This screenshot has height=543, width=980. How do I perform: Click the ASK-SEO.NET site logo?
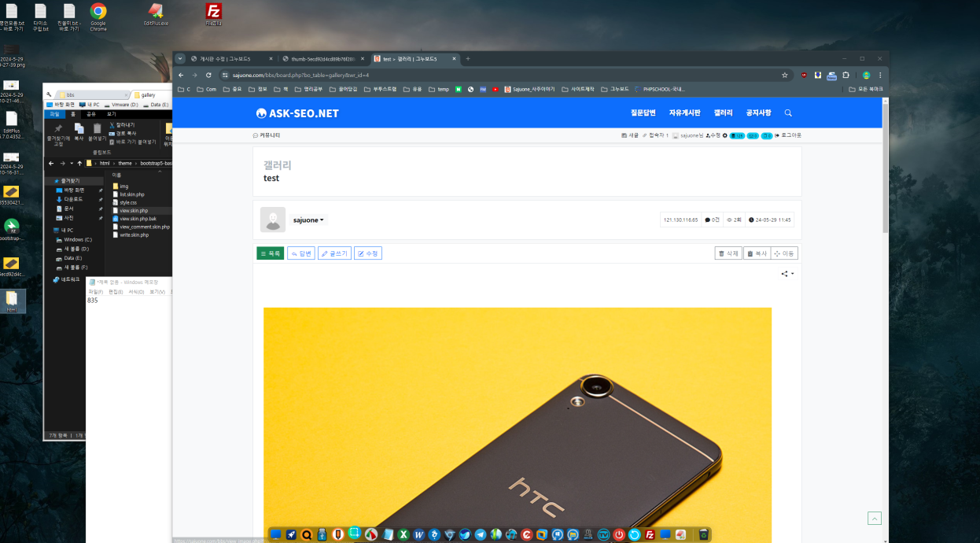297,113
